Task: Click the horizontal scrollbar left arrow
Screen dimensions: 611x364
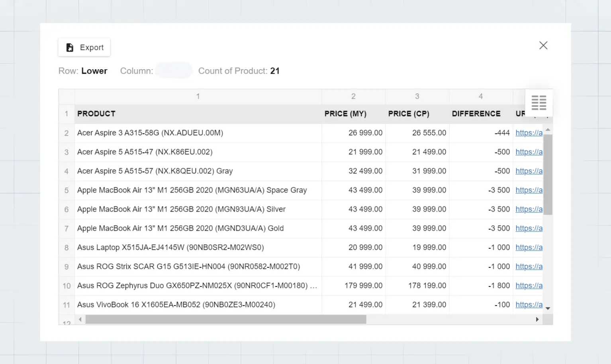Action: point(80,319)
